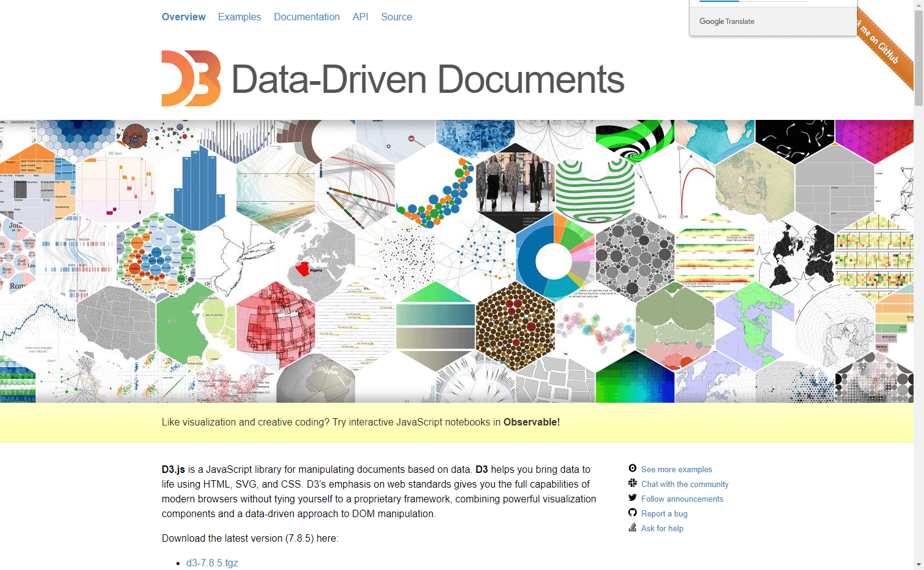Open the Report a bug link
Screen dimensions: 924x570
click(665, 513)
